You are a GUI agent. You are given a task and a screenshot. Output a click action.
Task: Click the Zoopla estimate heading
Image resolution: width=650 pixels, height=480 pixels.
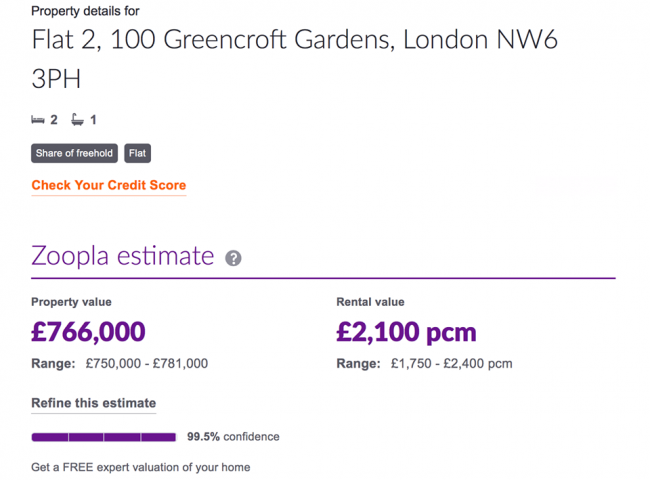pyautogui.click(x=122, y=255)
